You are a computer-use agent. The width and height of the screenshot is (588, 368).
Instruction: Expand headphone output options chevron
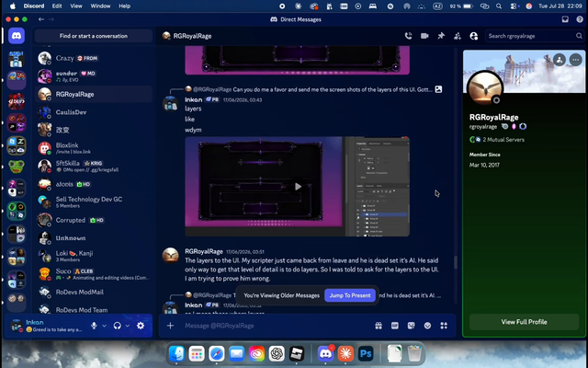(128, 326)
